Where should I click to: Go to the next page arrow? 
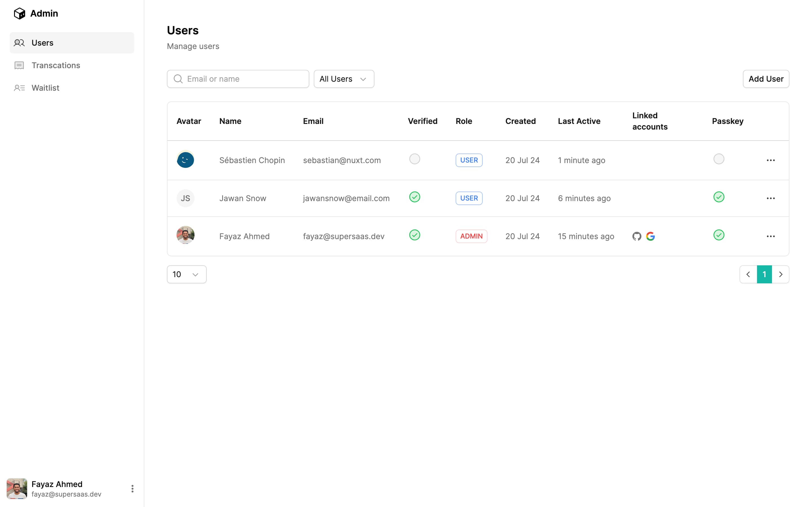point(780,274)
